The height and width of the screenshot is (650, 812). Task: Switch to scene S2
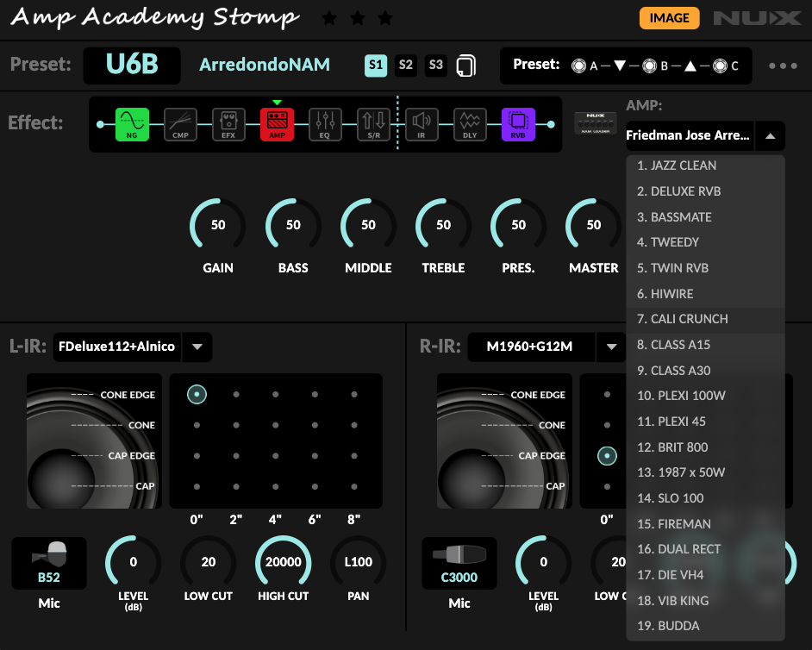click(x=406, y=66)
